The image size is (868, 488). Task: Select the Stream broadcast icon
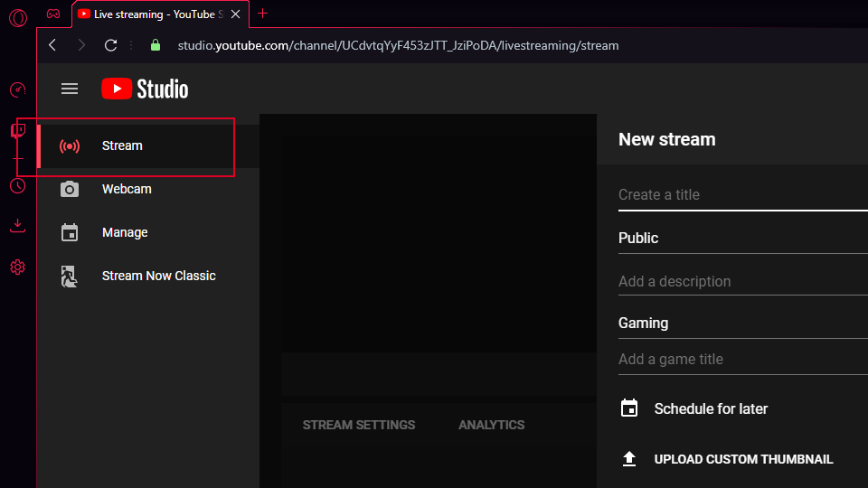70,146
